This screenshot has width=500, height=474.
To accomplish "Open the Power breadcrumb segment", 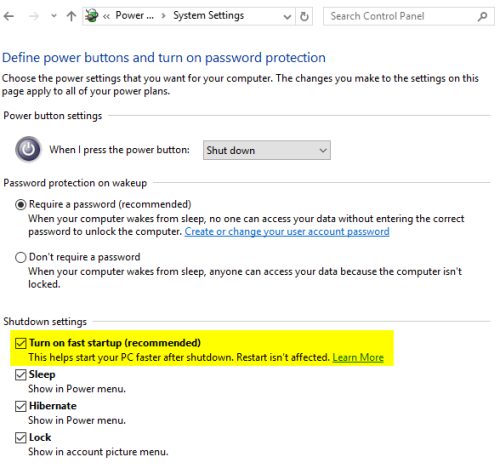I will 134,15.
